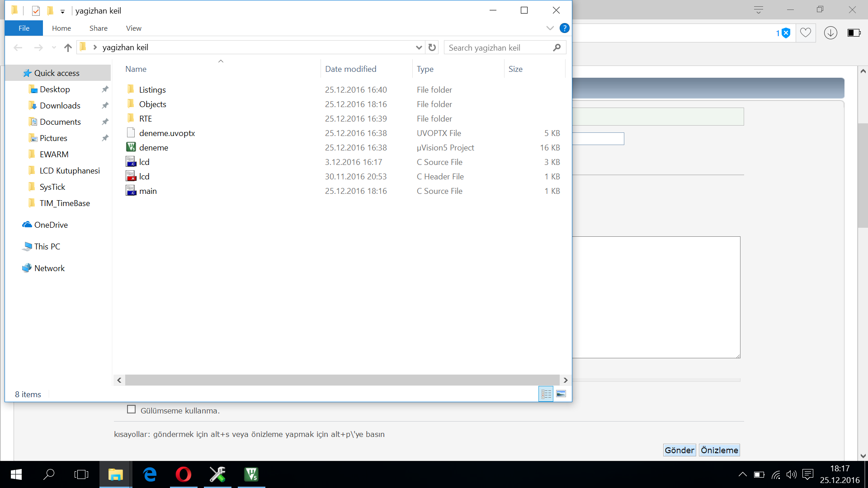
Task: Click the lcd C Header file icon
Action: click(x=131, y=176)
